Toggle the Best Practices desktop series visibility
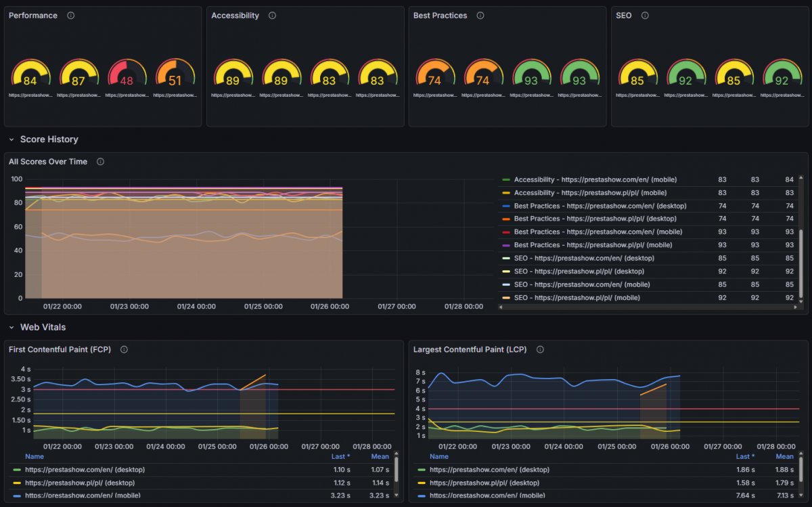This screenshot has width=812, height=507. 598,206
